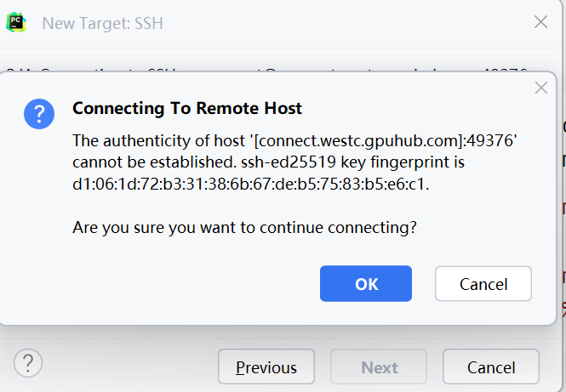Confirm the host connection with OK

(x=366, y=284)
